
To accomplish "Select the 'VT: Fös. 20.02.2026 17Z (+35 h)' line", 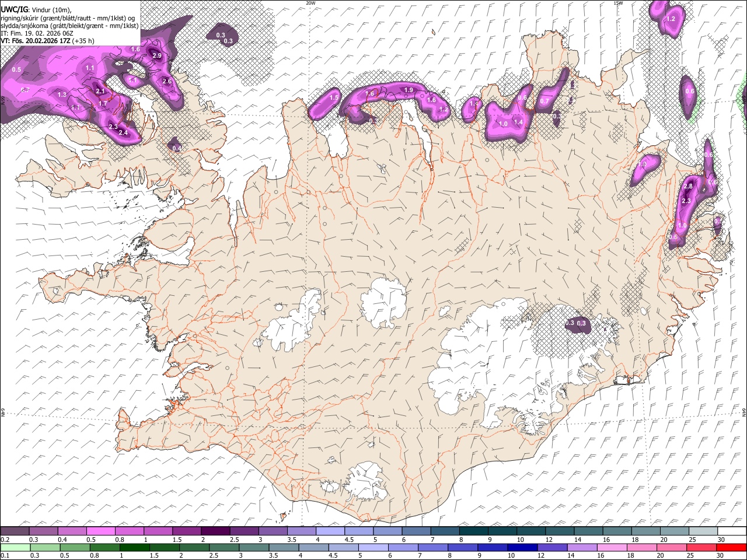I will [x=47, y=41].
